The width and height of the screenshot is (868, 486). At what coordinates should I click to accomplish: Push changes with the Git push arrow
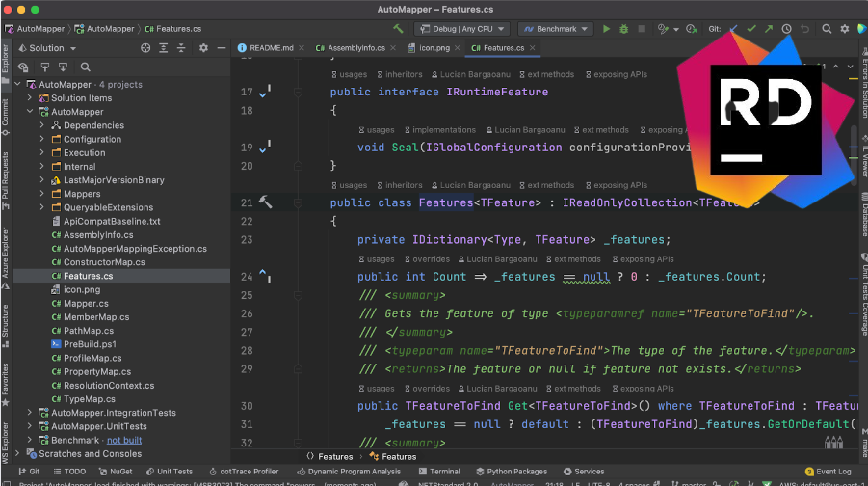(769, 29)
